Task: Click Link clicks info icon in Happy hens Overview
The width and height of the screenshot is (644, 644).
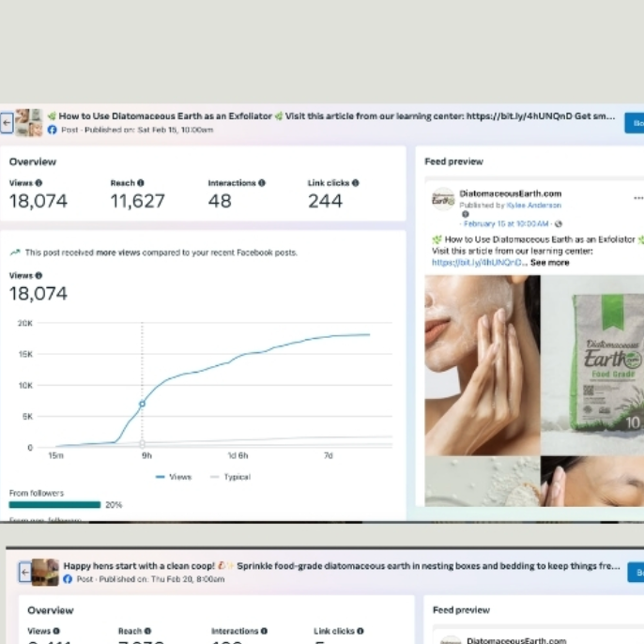Action: (360, 631)
